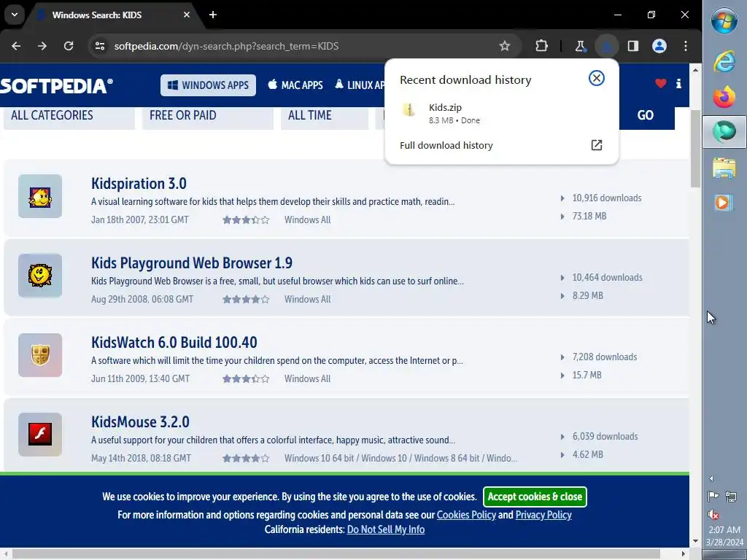Image resolution: width=747 pixels, height=560 pixels.
Task: Open the All Categories filter dropdown
Action: click(x=69, y=117)
